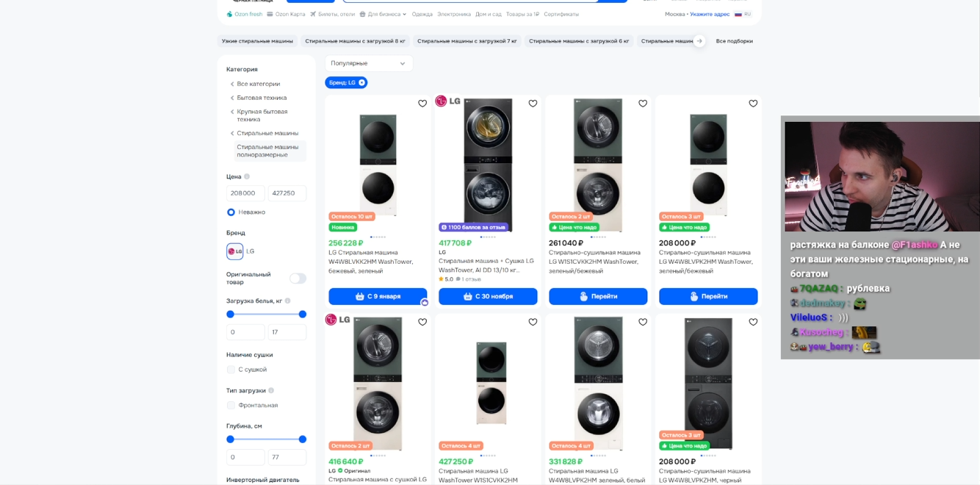
Task: Click the LG logo badge on the 416 640 ₽ card
Action: click(338, 320)
